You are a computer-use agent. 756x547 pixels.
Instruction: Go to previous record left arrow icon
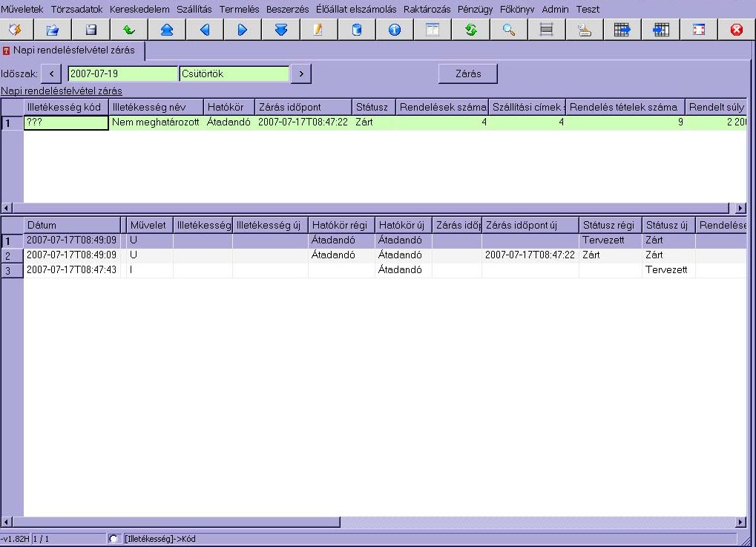pos(205,30)
